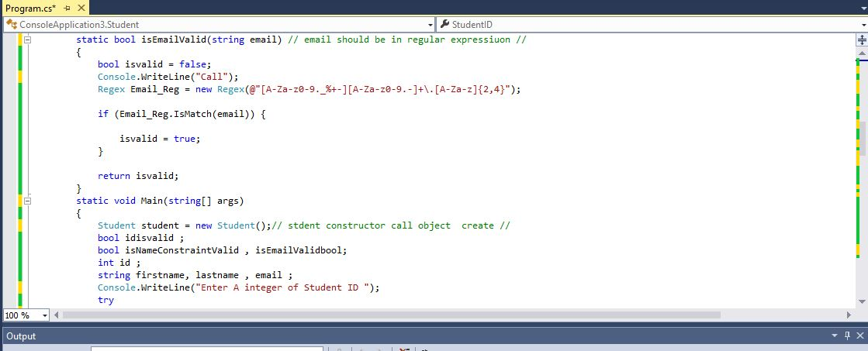Click 'static void Main(string[] args)' line
Image resolution: width=868 pixels, height=351 pixels.
point(160,201)
